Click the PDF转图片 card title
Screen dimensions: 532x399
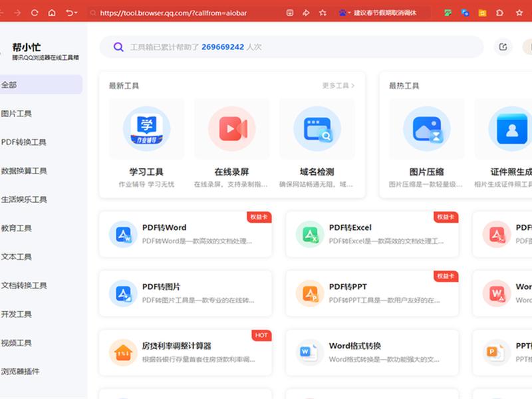coord(161,287)
